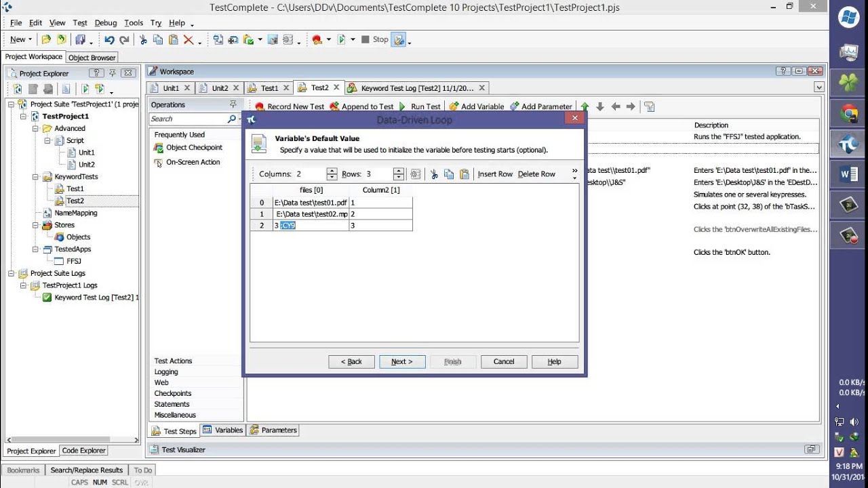
Task: Click the red Record icon in main toolbar
Action: click(x=317, y=40)
